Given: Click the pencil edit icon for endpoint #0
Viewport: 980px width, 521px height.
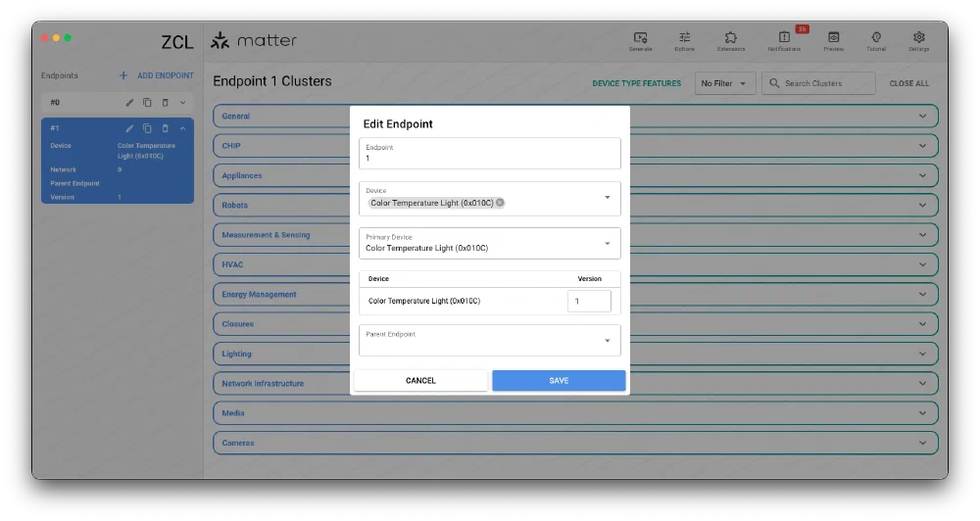Looking at the screenshot, I should pos(129,103).
